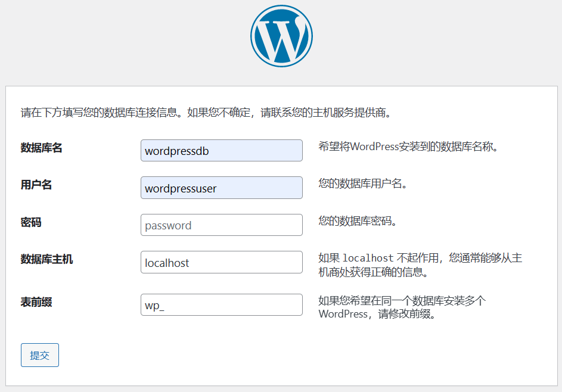Focus the username field with wordpressuser
Image resolution: width=562 pixels, height=392 pixels.
(x=222, y=188)
